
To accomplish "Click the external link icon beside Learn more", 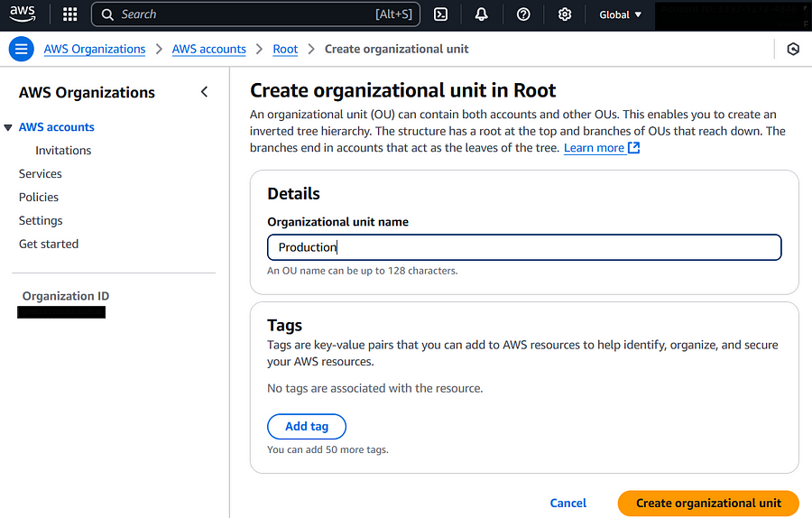I will click(634, 148).
